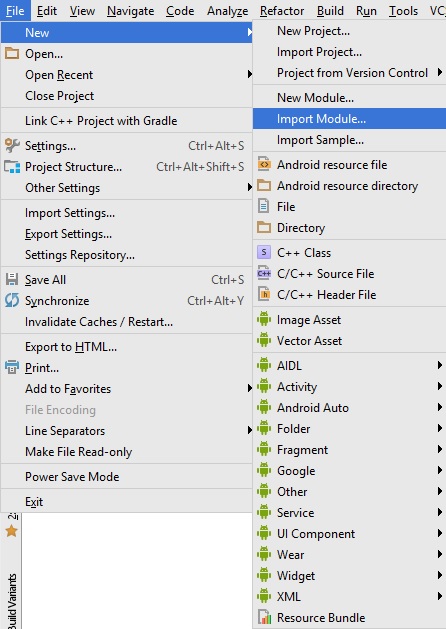
Task: Click the Android resource file icon
Action: click(x=264, y=164)
